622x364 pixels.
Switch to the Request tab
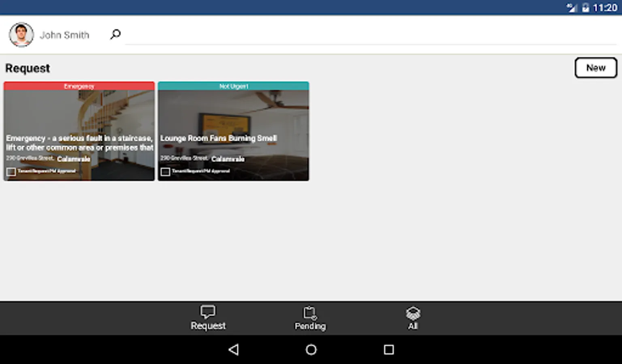coord(208,318)
